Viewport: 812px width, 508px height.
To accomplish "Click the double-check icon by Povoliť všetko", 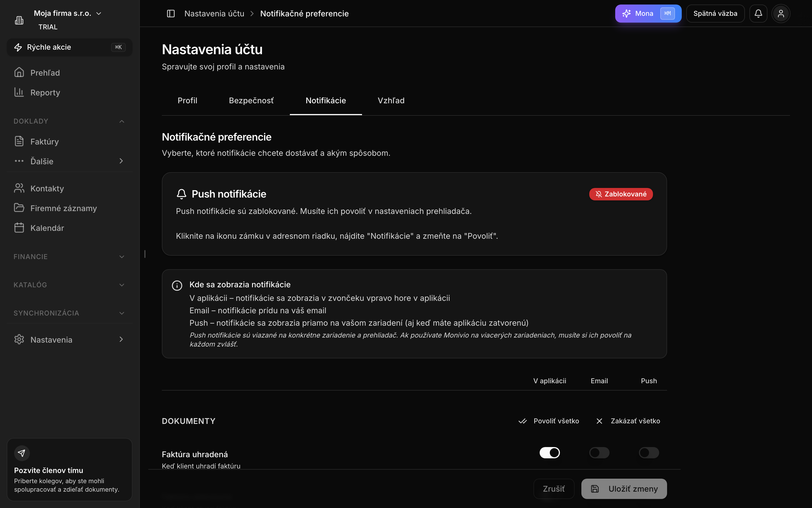I will [x=523, y=421].
